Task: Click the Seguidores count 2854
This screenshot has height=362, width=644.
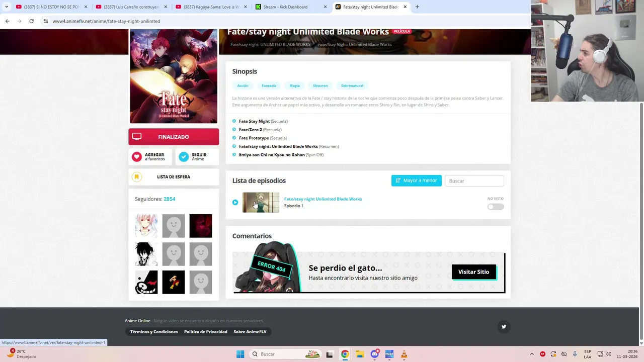Action: (x=170, y=199)
